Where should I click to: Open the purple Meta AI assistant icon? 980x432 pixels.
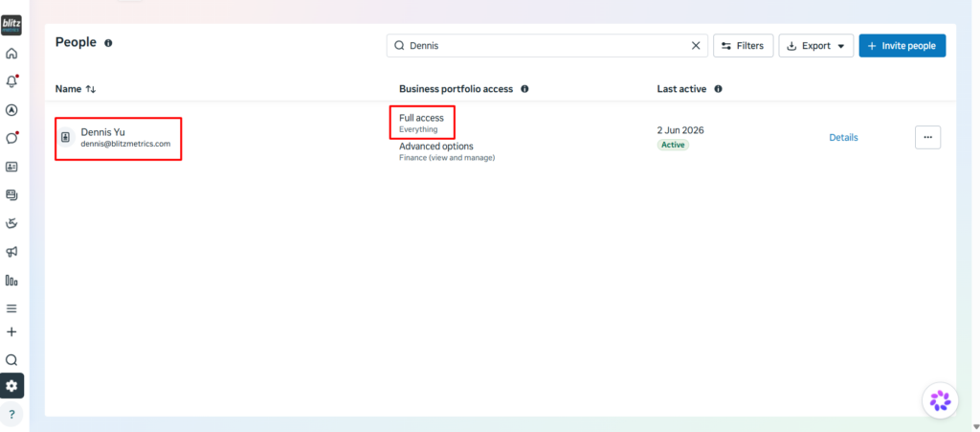click(x=940, y=400)
